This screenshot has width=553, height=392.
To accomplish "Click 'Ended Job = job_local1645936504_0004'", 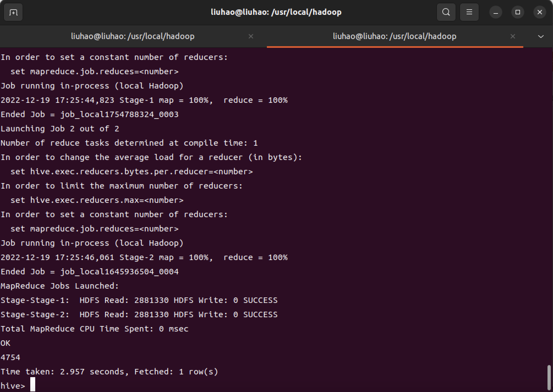I will point(90,272).
